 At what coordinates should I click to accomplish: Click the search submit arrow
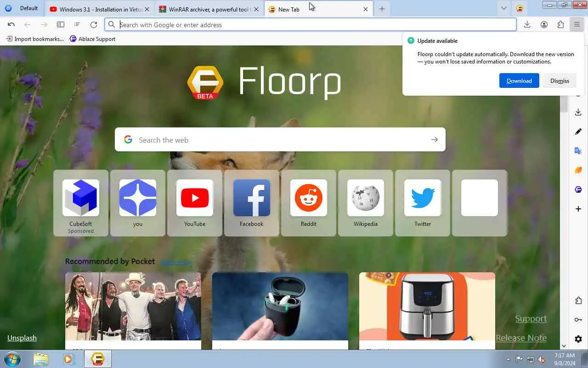pyautogui.click(x=435, y=139)
